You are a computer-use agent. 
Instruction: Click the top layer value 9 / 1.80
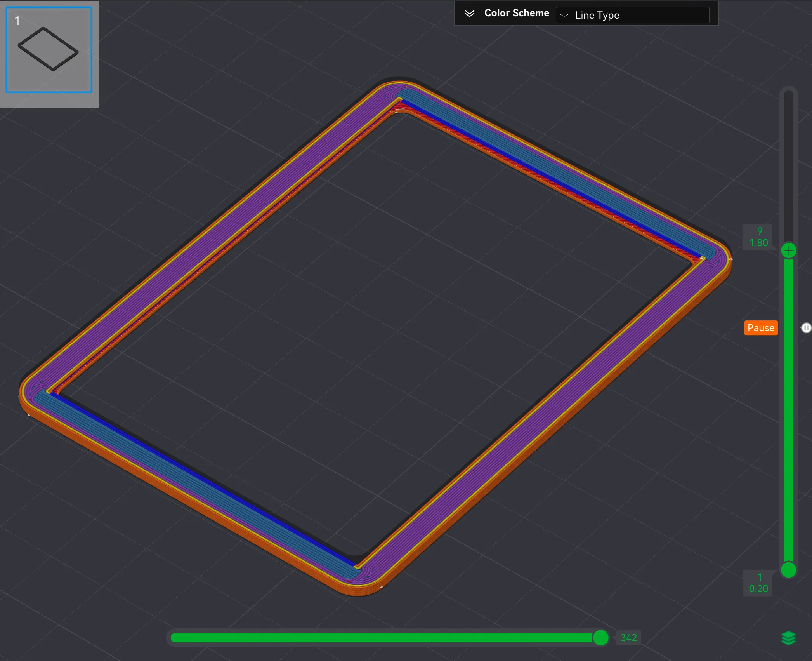tap(758, 237)
